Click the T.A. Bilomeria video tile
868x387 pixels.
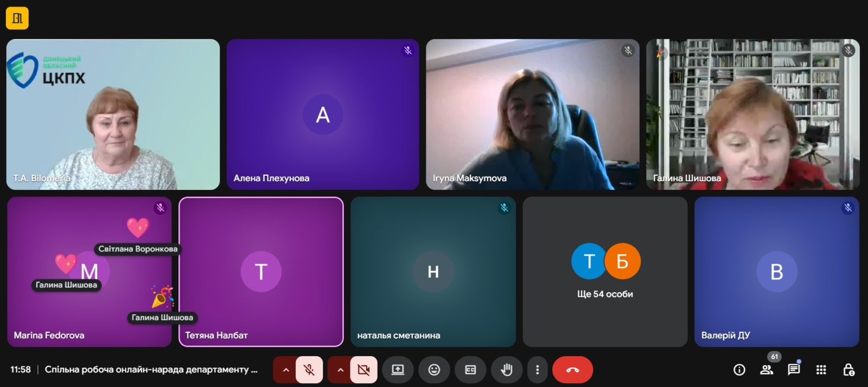point(113,114)
